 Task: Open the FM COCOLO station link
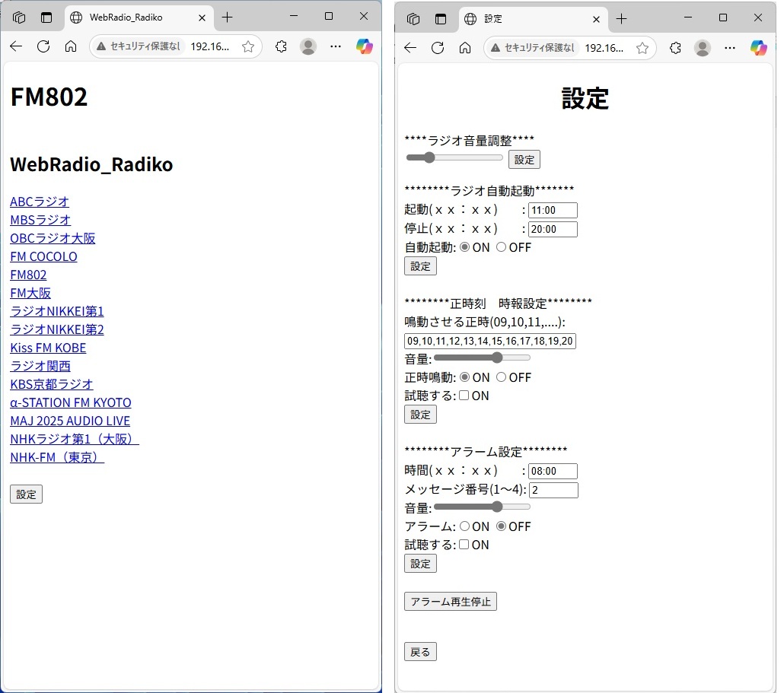tap(43, 257)
